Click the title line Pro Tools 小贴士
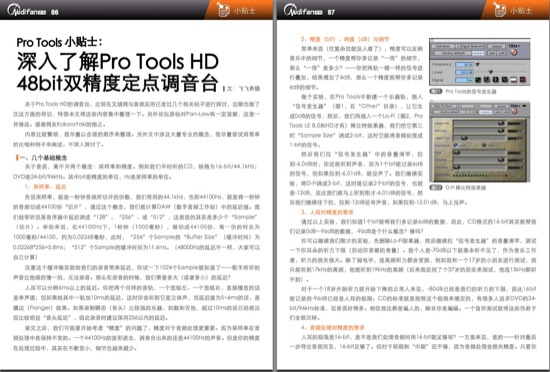 click(59, 42)
